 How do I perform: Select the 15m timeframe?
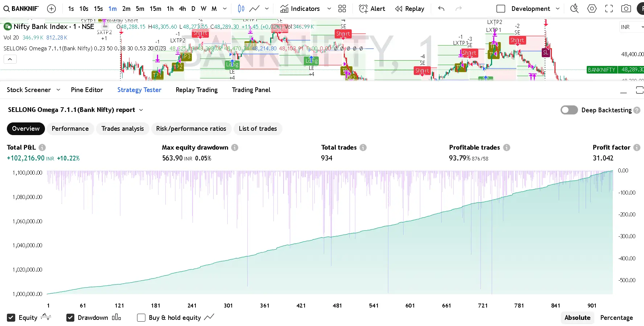[x=156, y=9]
